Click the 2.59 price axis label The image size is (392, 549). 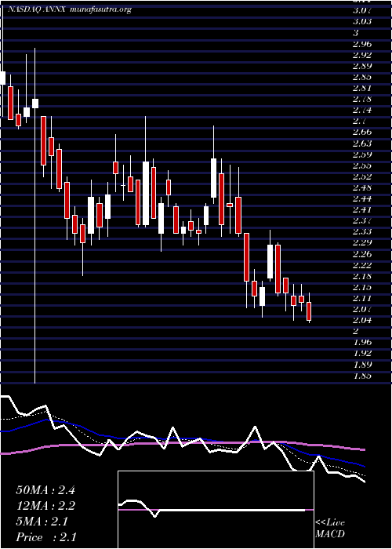(363, 155)
